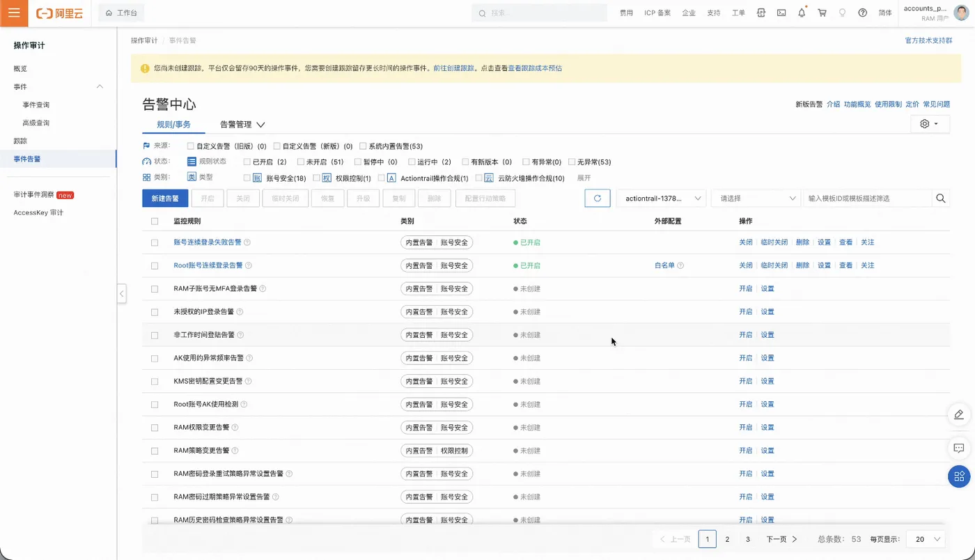Check the 账号安全(18) category filter
Viewport: 975px width, 560px height.
click(247, 178)
